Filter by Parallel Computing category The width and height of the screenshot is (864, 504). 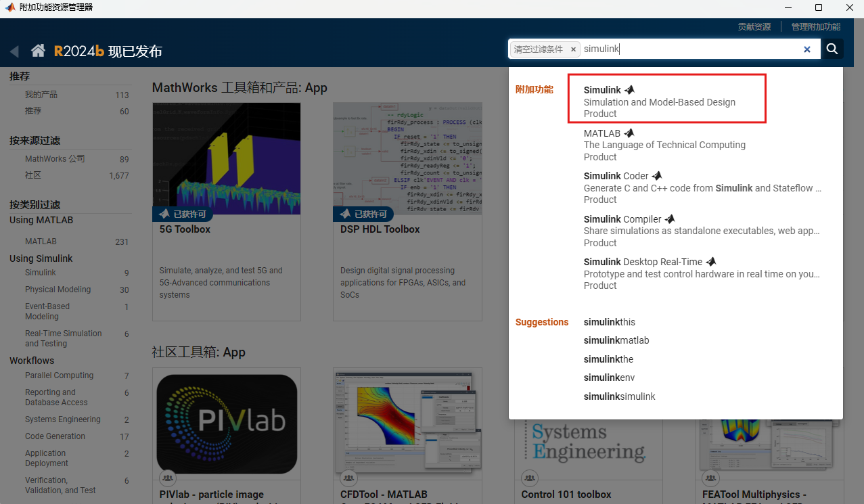click(59, 375)
